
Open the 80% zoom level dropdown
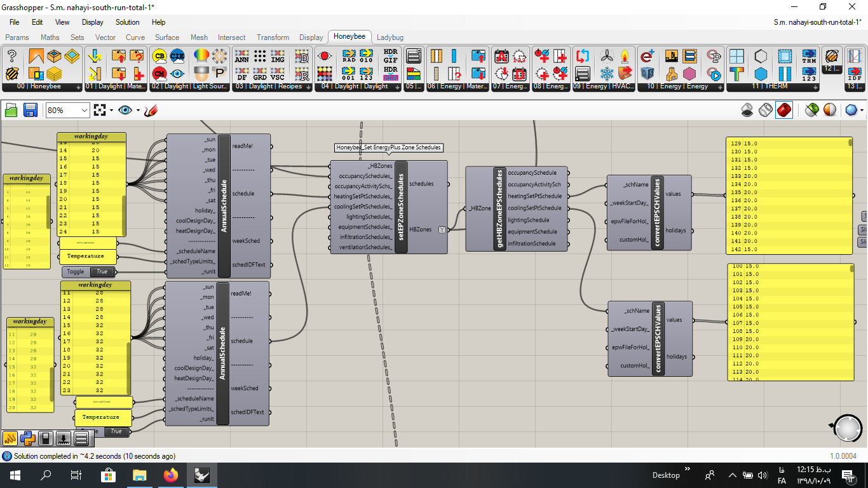pos(83,111)
